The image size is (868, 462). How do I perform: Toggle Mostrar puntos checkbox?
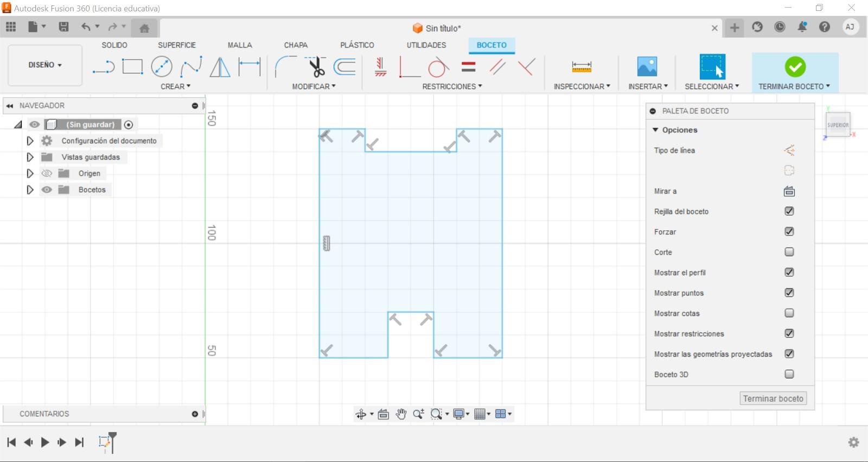pyautogui.click(x=789, y=293)
